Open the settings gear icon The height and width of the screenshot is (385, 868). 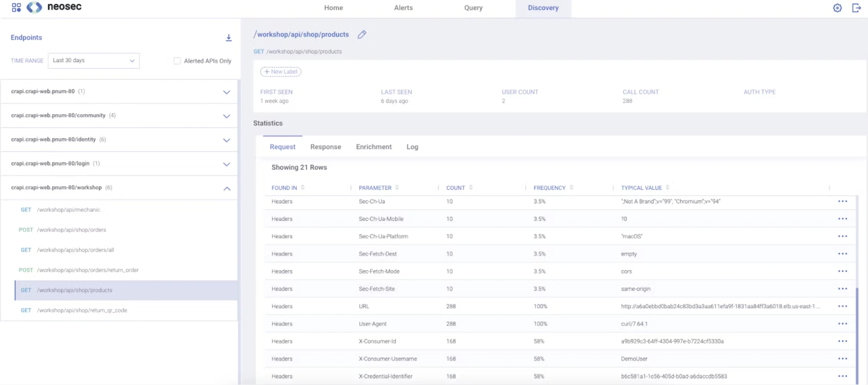click(837, 8)
